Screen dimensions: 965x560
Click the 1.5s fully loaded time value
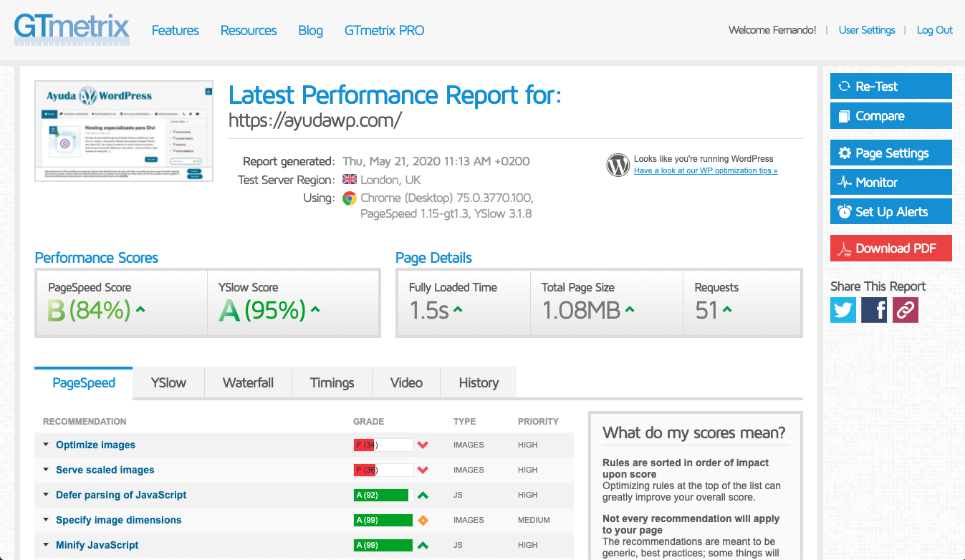(x=428, y=310)
